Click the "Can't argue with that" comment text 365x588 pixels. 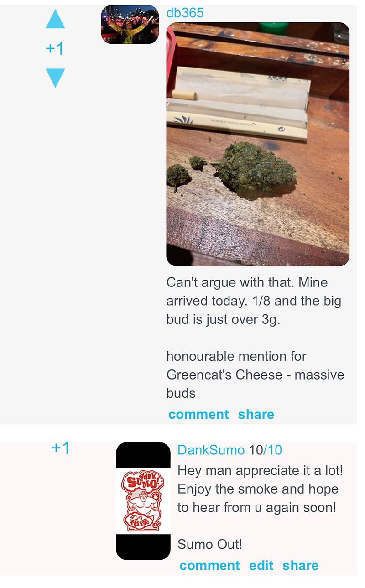pos(254,301)
